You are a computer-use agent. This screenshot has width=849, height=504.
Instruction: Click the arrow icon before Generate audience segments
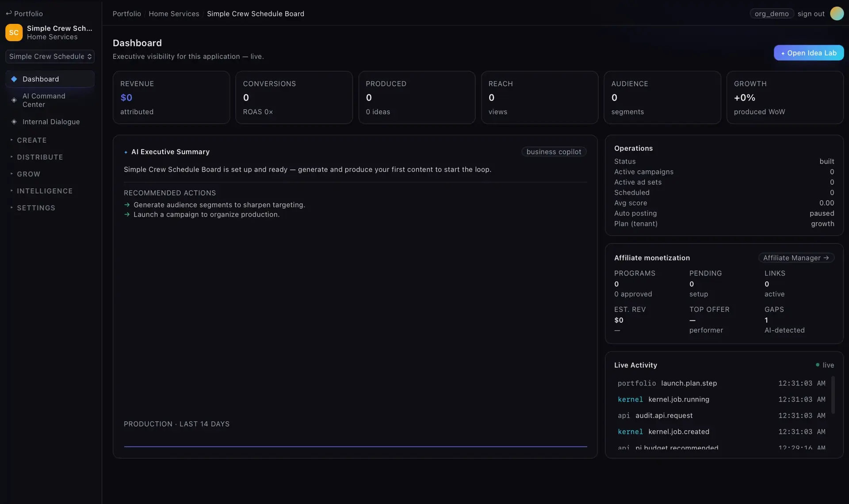click(127, 205)
